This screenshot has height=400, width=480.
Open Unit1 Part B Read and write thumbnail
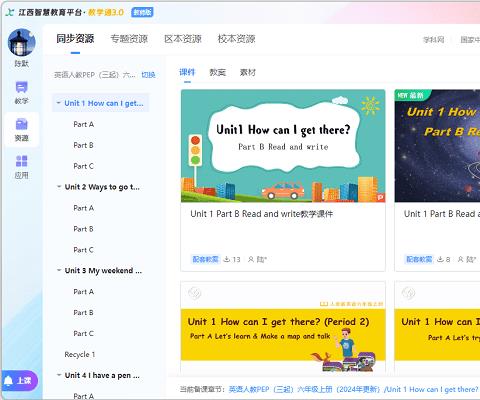point(283,146)
